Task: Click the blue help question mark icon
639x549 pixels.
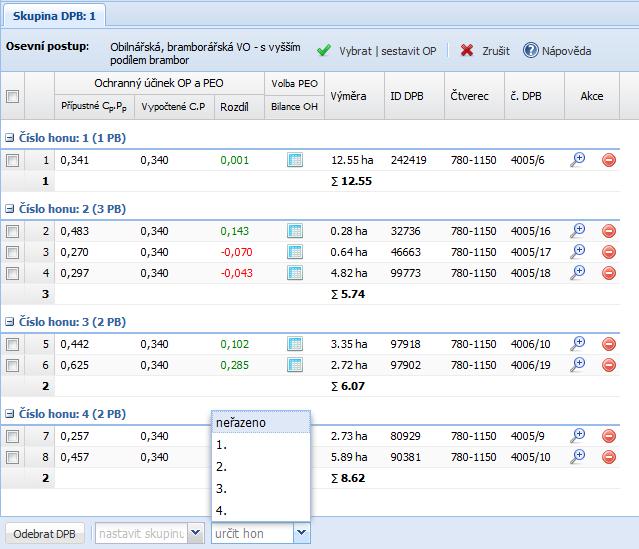Action: 531,51
